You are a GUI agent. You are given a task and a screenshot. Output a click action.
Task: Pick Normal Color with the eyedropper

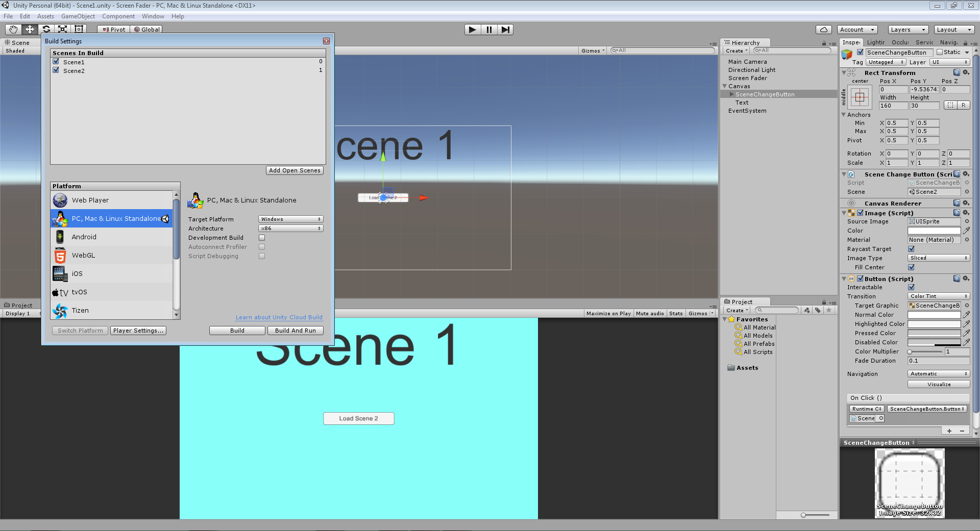tap(966, 315)
